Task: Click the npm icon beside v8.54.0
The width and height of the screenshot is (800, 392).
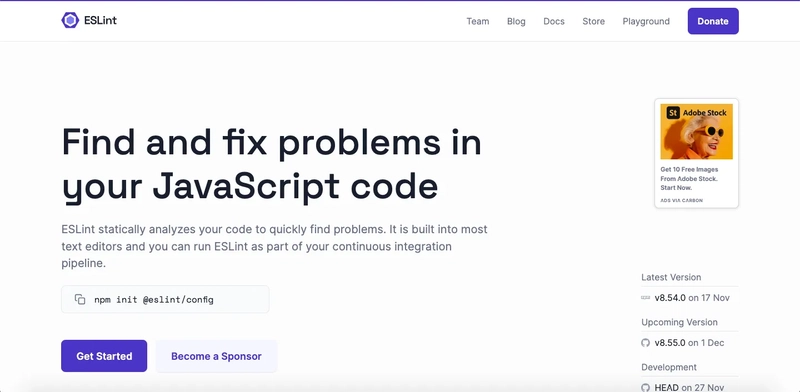Action: (x=645, y=298)
